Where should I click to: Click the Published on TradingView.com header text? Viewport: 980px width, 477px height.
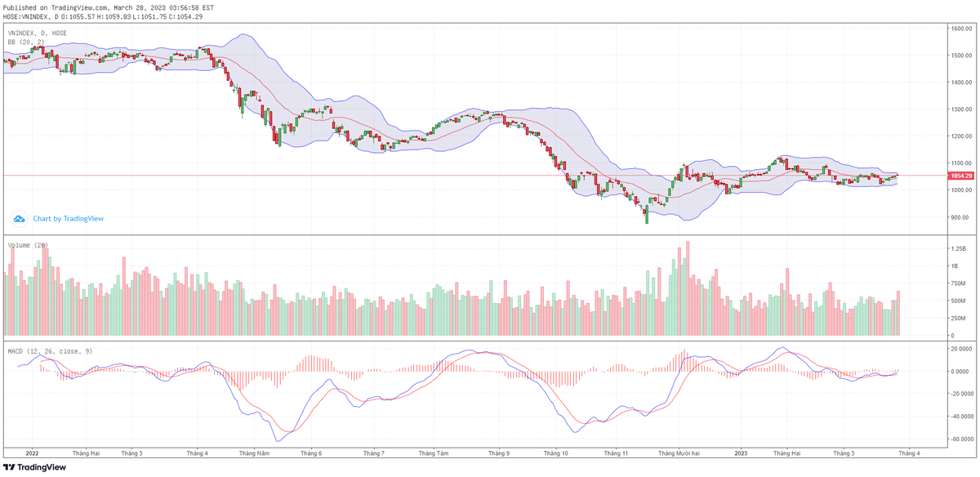click(108, 7)
